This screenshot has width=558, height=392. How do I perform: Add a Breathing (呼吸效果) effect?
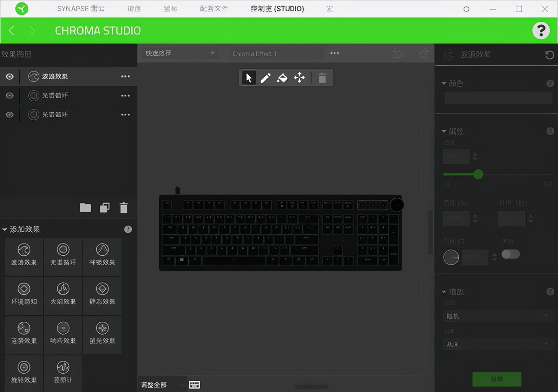pos(102,257)
